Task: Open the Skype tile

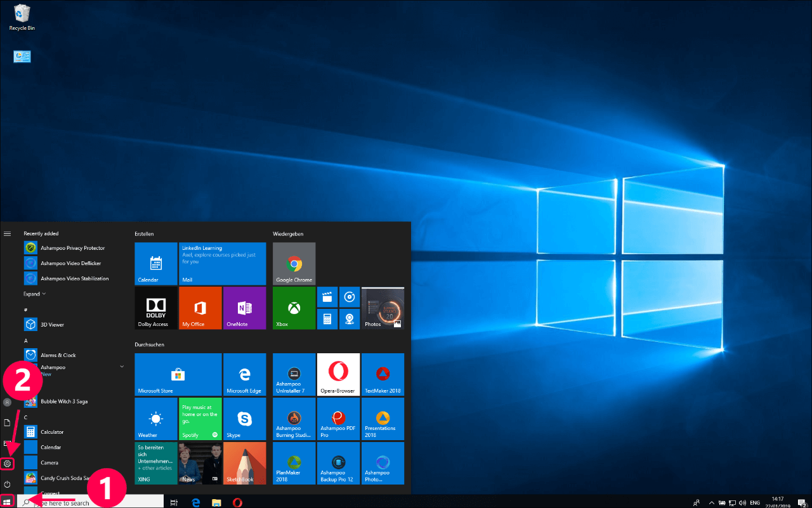Action: 244,419
